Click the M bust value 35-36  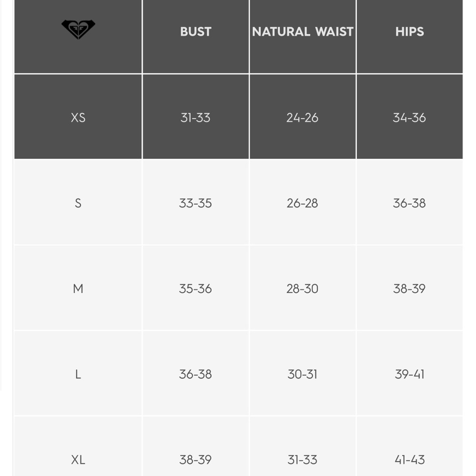(196, 289)
